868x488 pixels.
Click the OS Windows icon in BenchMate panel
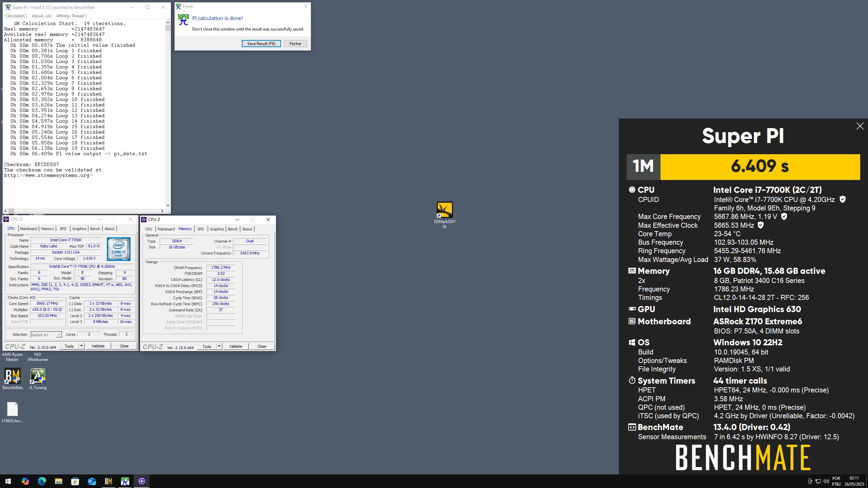(632, 342)
